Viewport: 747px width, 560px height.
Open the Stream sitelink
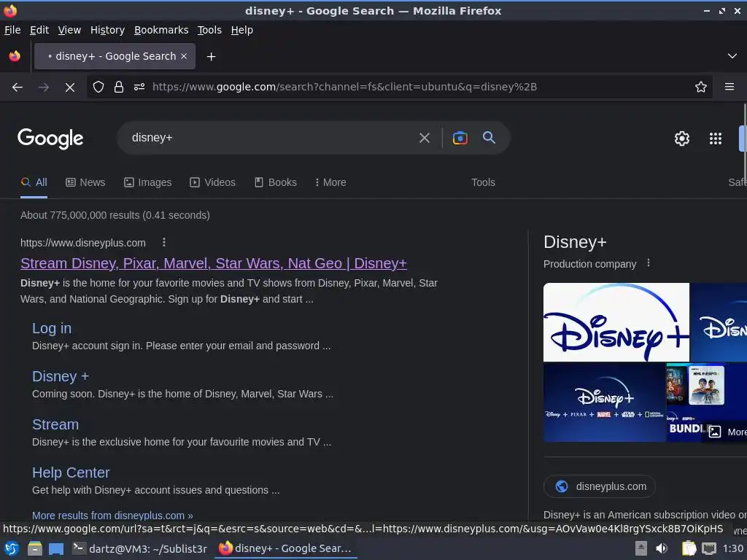tap(55, 424)
